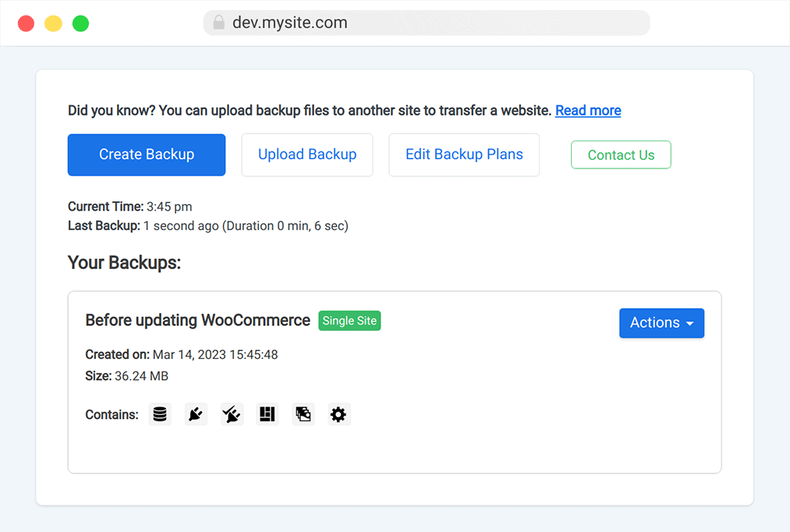Open the Actions dropdown for the backup
The image size is (790, 532).
[x=661, y=323]
